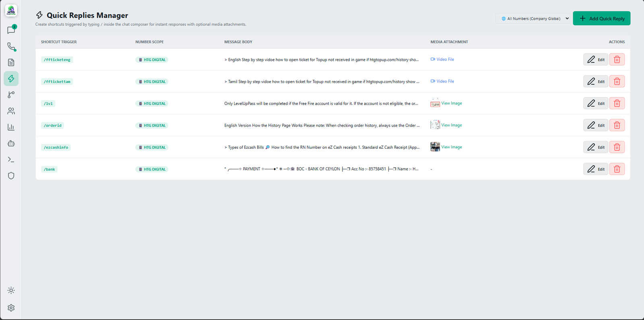Viewport: 644px width, 320px height.
Task: Click the /orderid row image thumbnail
Action: (435, 125)
